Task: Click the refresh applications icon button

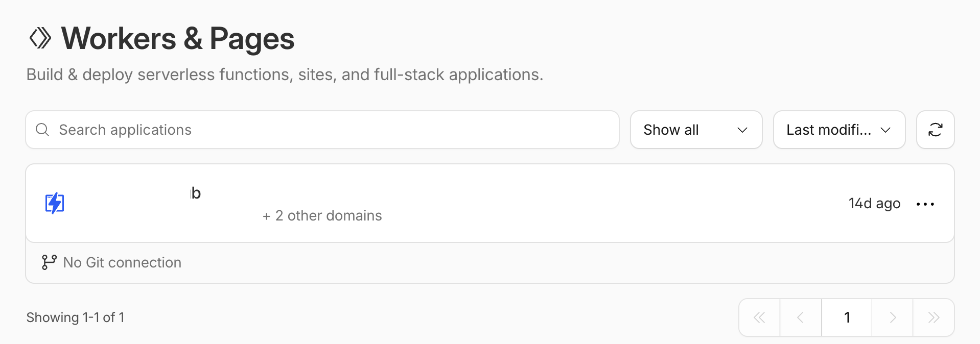Action: [x=935, y=130]
